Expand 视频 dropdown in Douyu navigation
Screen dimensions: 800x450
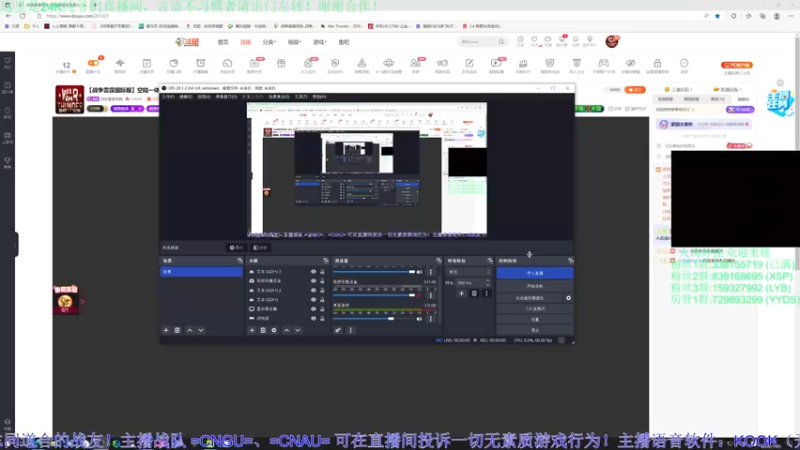coord(294,42)
